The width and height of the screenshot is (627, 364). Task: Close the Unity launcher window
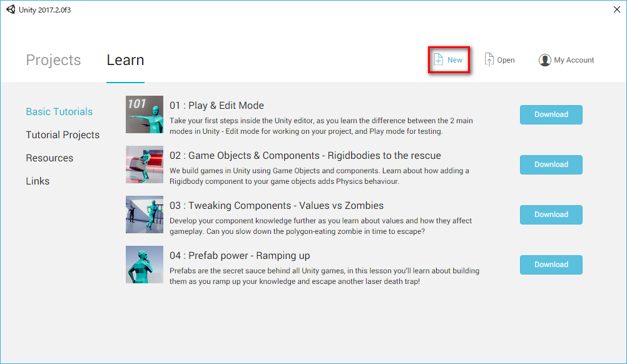(x=616, y=9)
